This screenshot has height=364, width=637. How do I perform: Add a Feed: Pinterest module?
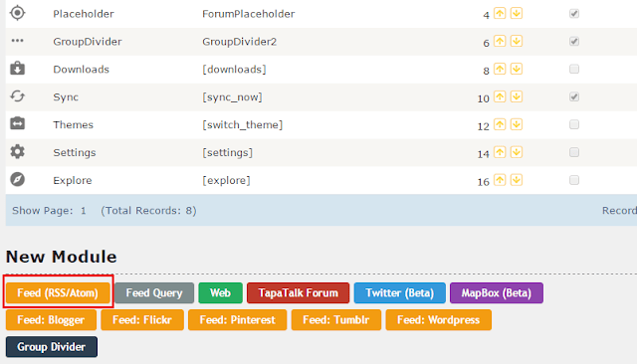237,320
